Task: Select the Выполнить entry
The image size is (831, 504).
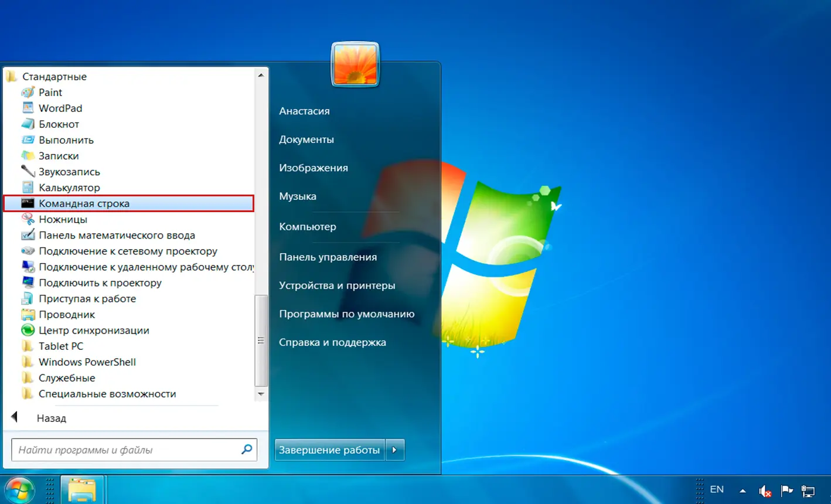Action: tap(66, 139)
